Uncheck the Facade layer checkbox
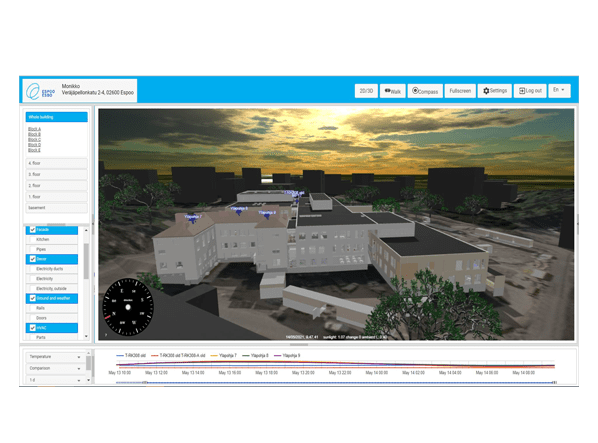598x443 pixels. (x=32, y=230)
